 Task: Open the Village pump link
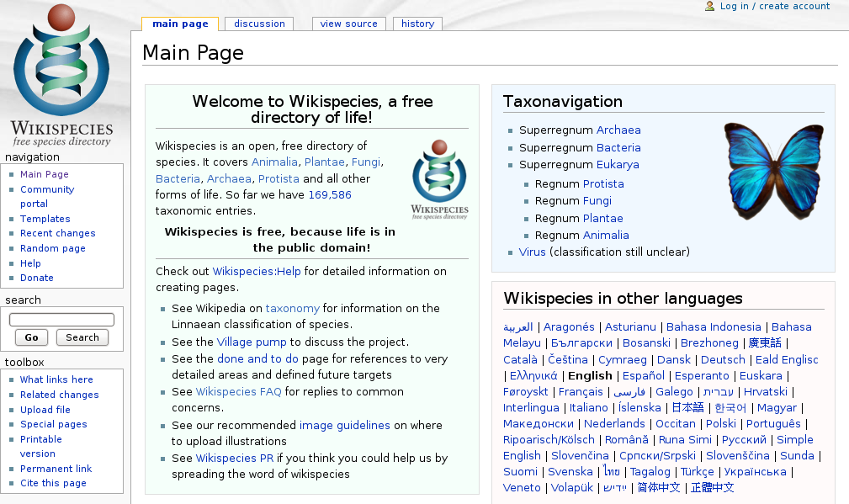point(252,342)
